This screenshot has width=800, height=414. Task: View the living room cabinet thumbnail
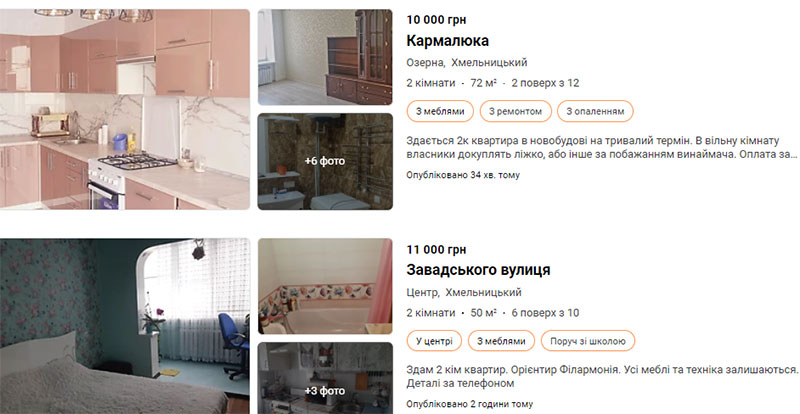point(325,57)
